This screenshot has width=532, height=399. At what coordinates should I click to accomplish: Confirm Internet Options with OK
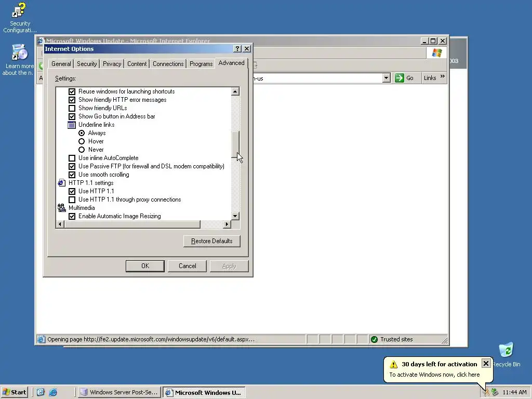(x=145, y=266)
